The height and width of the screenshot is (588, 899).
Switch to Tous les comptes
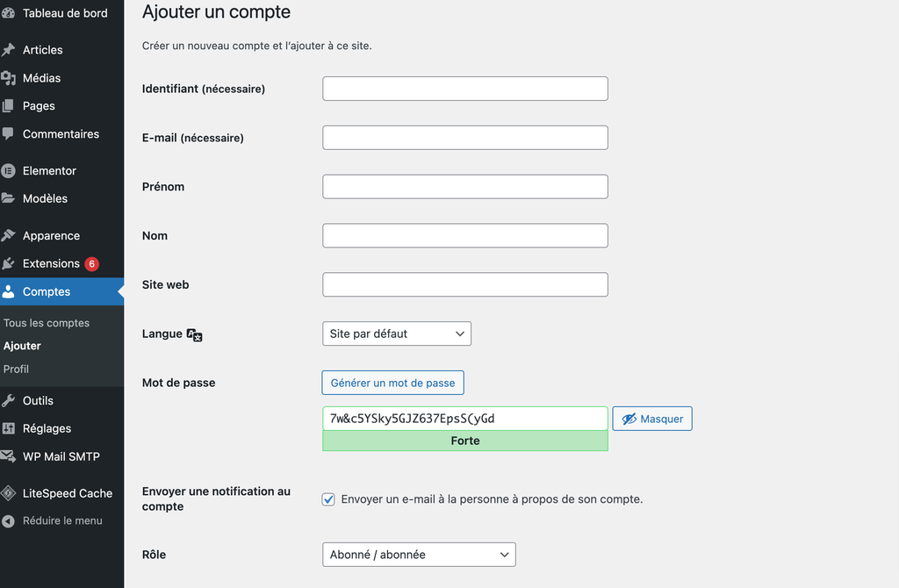46,322
